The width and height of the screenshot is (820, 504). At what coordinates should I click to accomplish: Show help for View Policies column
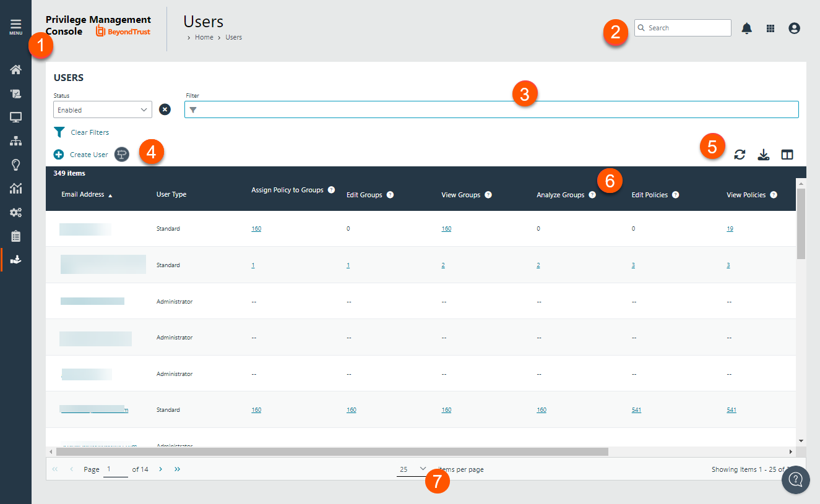click(774, 195)
